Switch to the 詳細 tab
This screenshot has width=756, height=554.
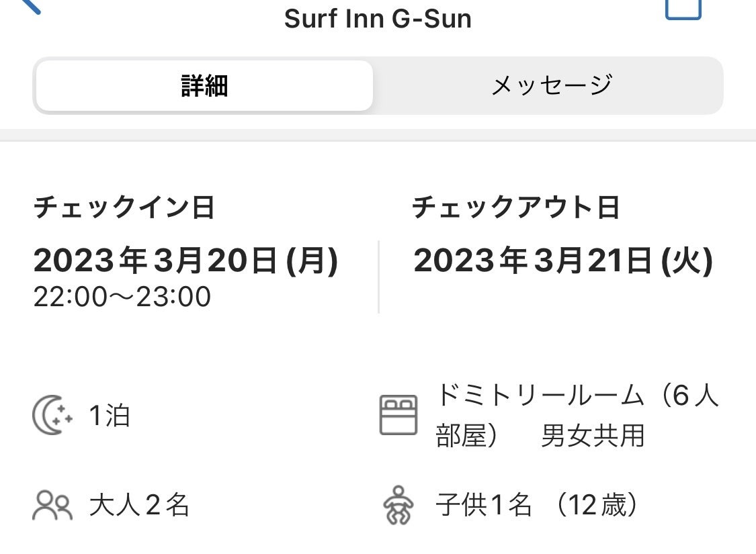pyautogui.click(x=204, y=86)
